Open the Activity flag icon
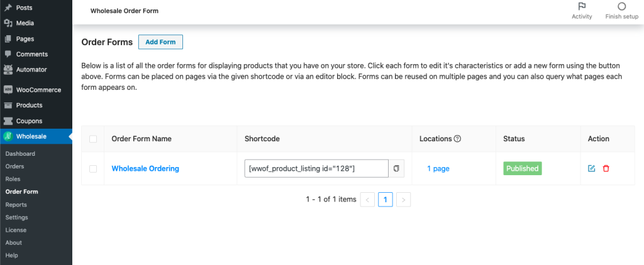The width and height of the screenshot is (644, 265). coord(582,6)
